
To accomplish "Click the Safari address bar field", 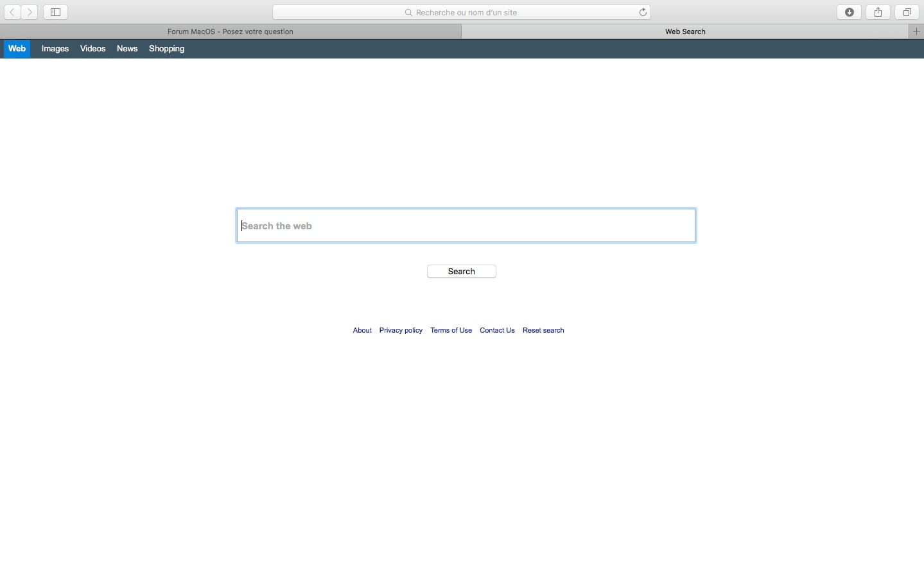I will [462, 12].
